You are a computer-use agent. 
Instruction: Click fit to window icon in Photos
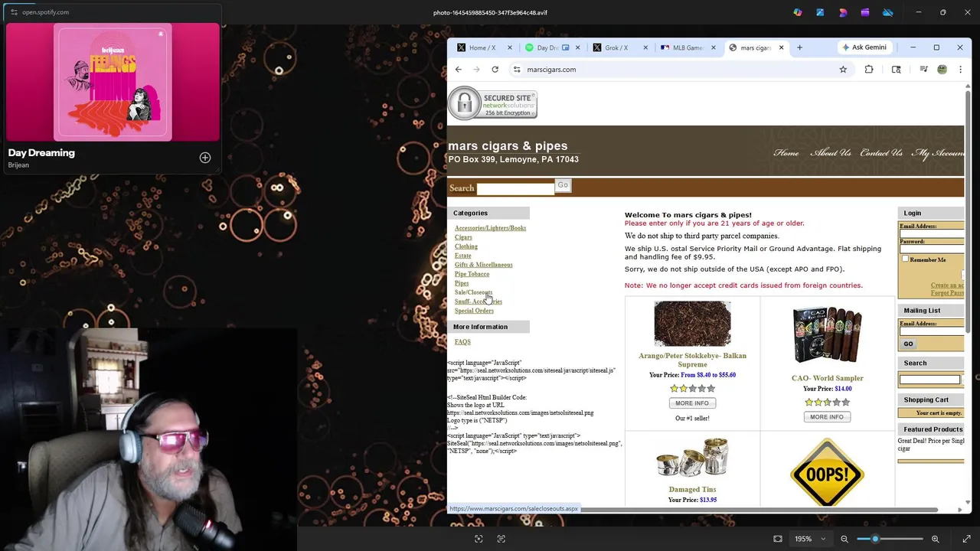click(778, 539)
